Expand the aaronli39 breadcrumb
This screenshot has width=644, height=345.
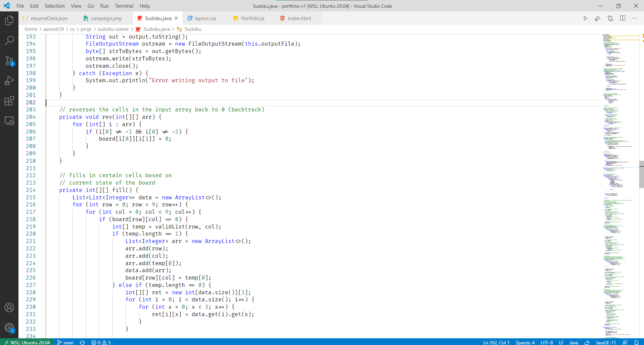(x=53, y=29)
